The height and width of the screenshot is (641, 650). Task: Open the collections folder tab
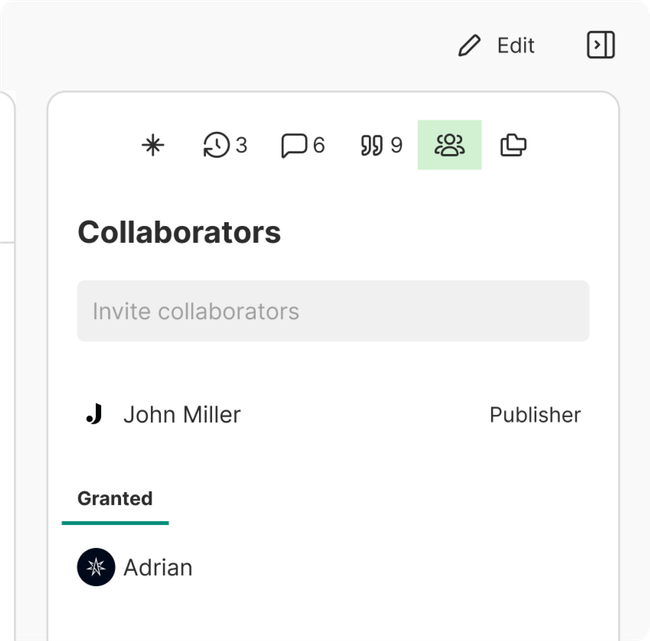(x=513, y=146)
